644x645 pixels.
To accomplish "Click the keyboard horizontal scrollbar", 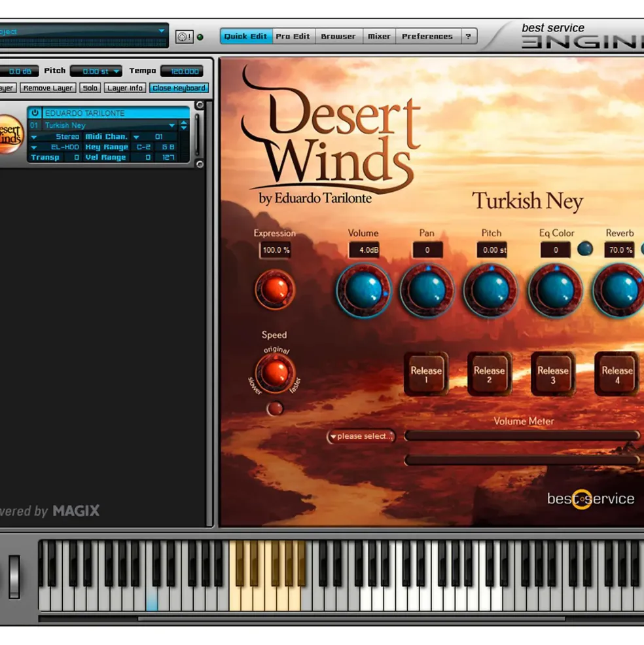I will (x=351, y=618).
